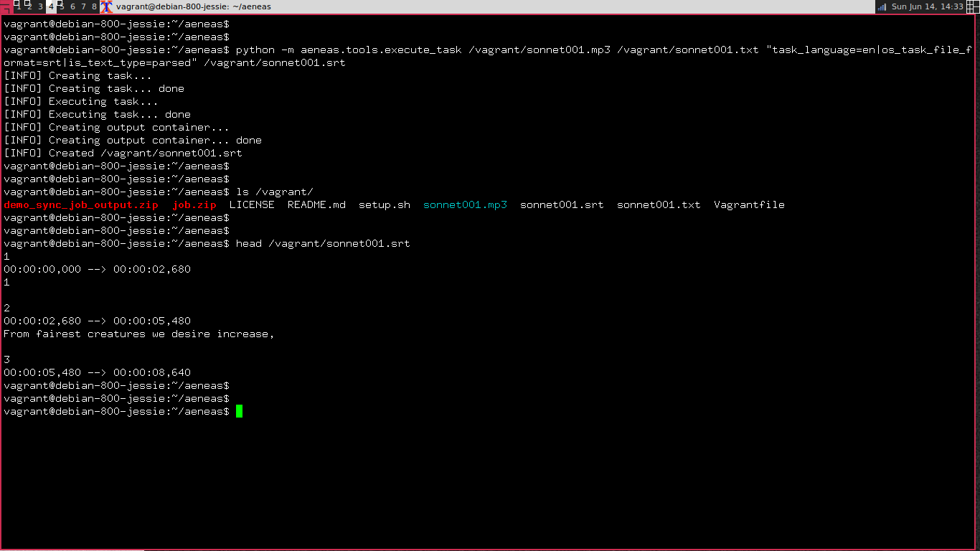Click the LICENSE entry in the ls output
Screen dimensions: 980x551
[x=252, y=204]
